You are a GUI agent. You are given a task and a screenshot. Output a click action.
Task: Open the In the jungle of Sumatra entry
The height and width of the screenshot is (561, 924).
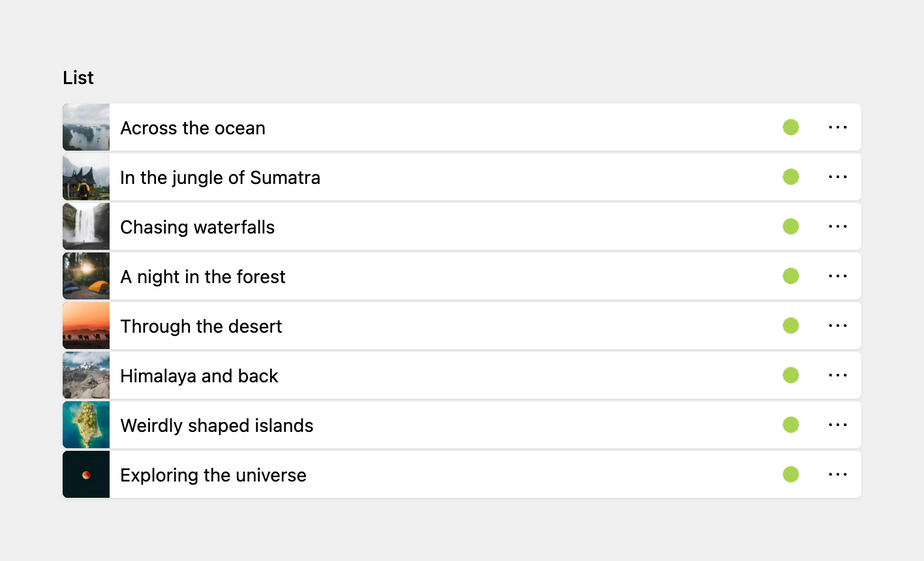click(x=220, y=178)
